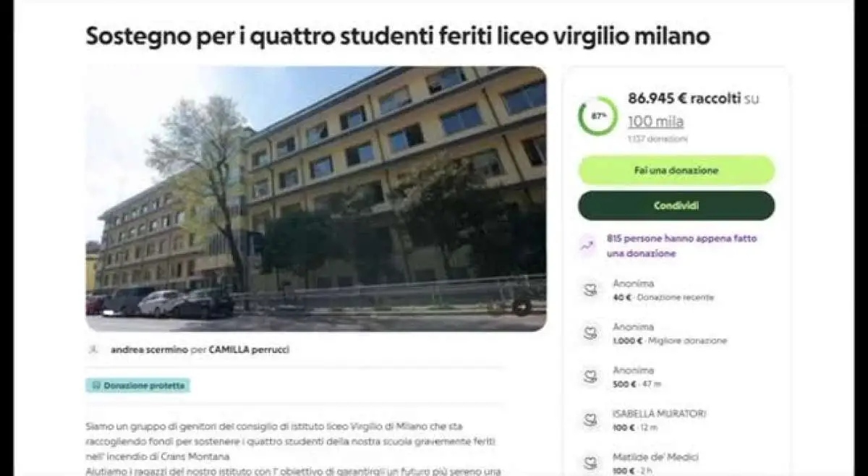Click the organizer avatar icon beside andrea scermino

93,349
